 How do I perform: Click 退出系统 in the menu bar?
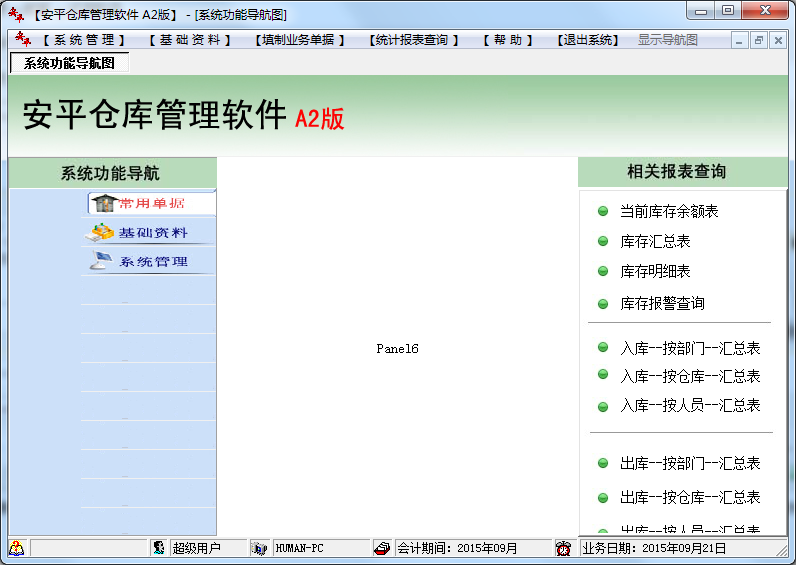pyautogui.click(x=587, y=40)
